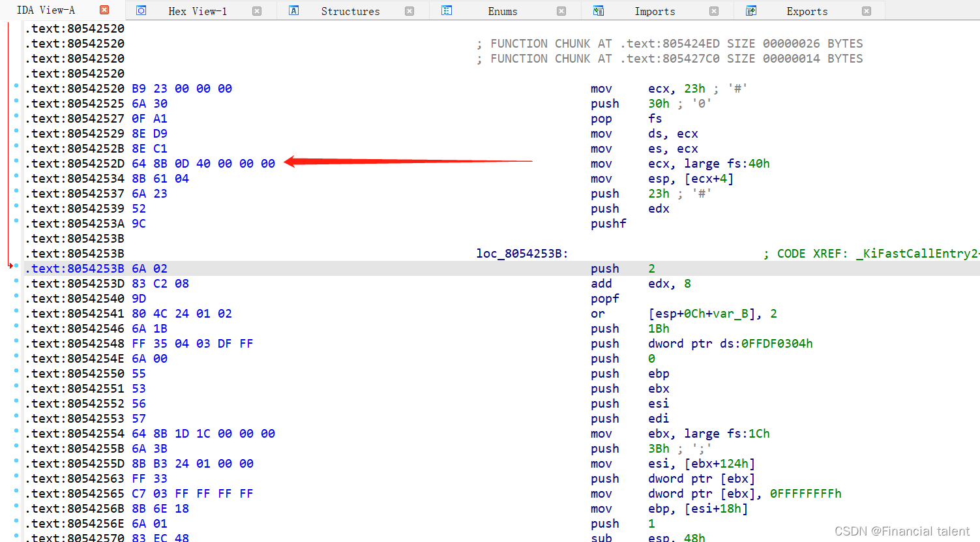
Task: Toggle breakpoint dot at .text:8054253D
Action: point(16,280)
